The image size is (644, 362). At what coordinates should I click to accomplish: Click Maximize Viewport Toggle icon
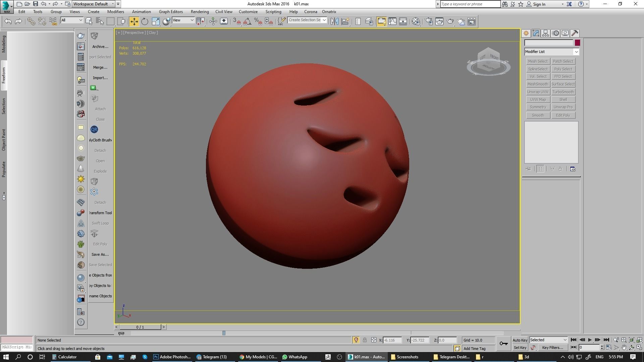click(639, 348)
